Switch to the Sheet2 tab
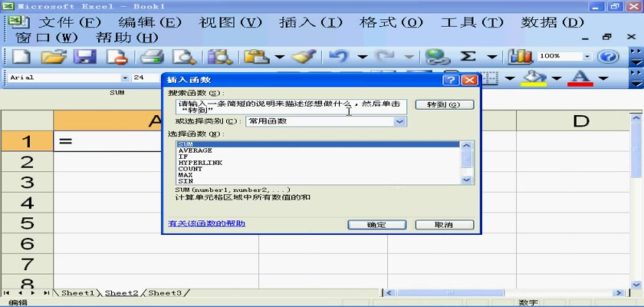 (121, 293)
